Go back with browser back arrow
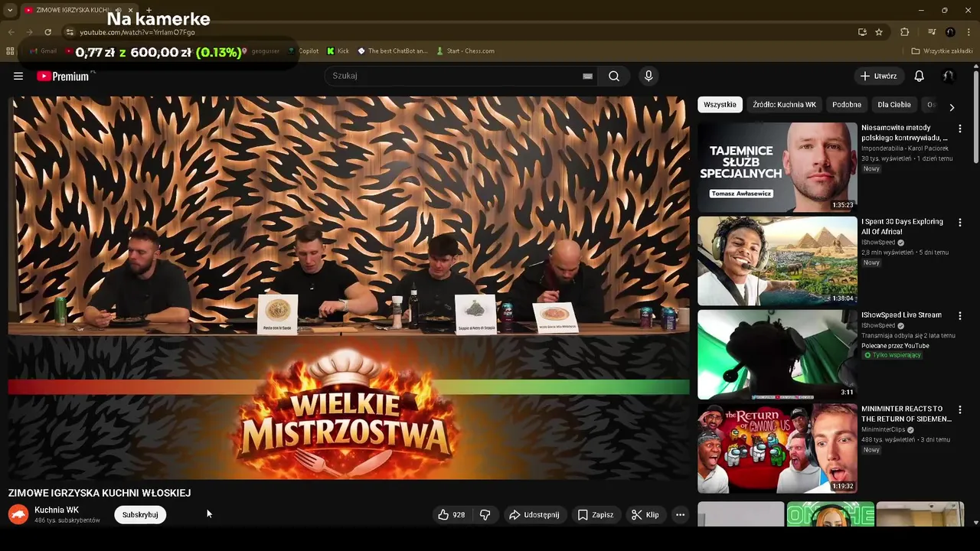 pos(11,32)
